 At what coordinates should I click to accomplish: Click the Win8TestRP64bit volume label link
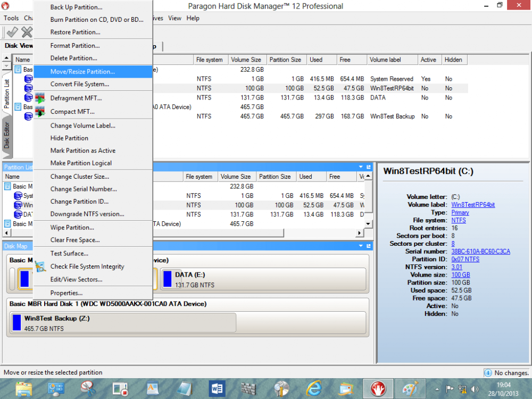(473, 205)
